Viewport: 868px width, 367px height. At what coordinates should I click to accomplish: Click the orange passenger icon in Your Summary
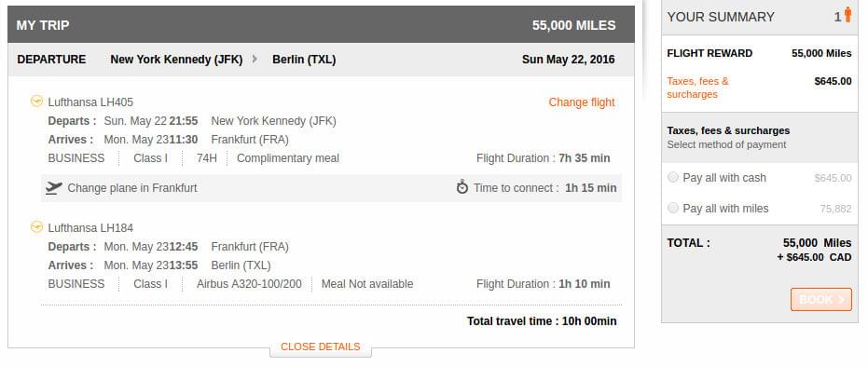pos(847,15)
